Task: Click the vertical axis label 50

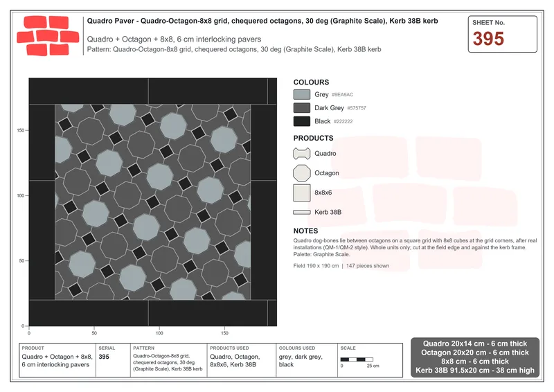Action: 21,261
